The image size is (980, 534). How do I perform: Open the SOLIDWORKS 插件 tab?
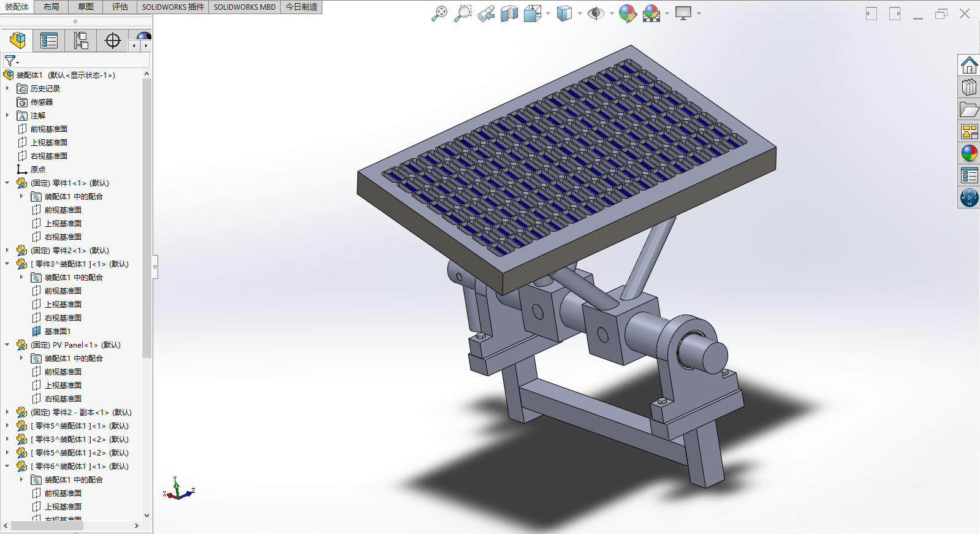pyautogui.click(x=173, y=7)
